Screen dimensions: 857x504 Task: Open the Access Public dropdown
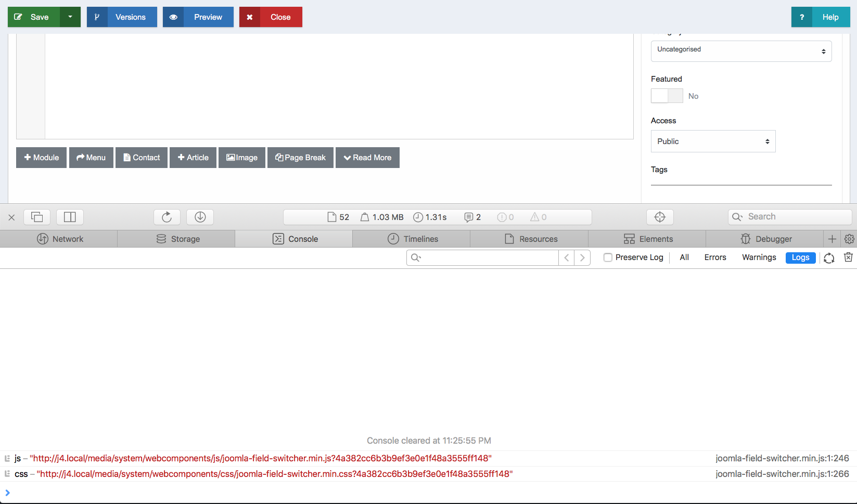713,141
